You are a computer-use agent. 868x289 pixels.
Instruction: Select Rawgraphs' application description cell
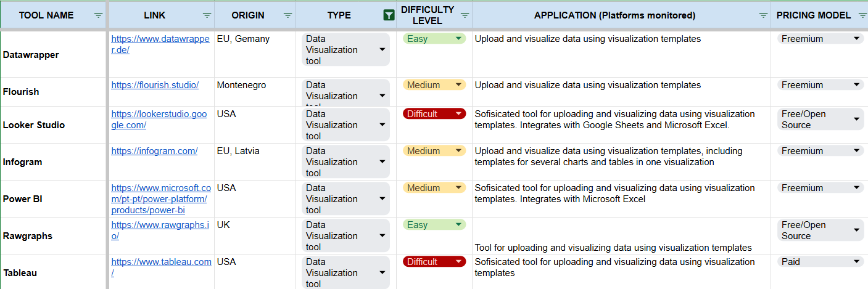[x=621, y=235]
